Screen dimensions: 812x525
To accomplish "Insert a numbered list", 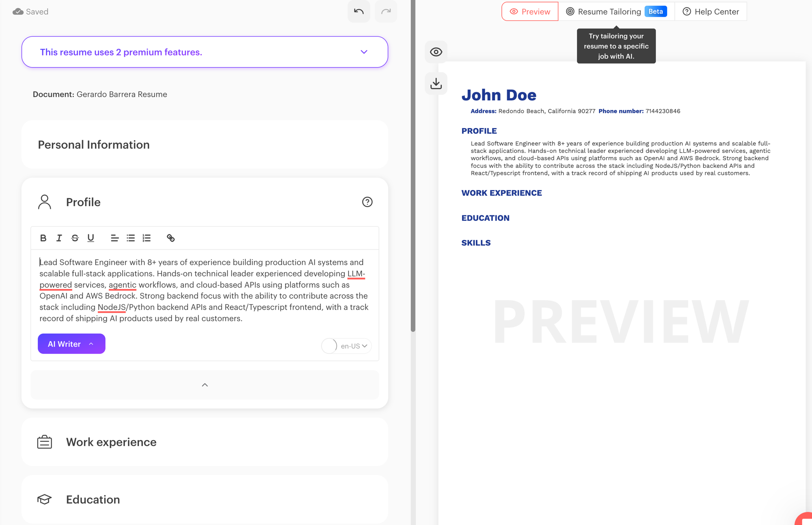I will tap(147, 238).
